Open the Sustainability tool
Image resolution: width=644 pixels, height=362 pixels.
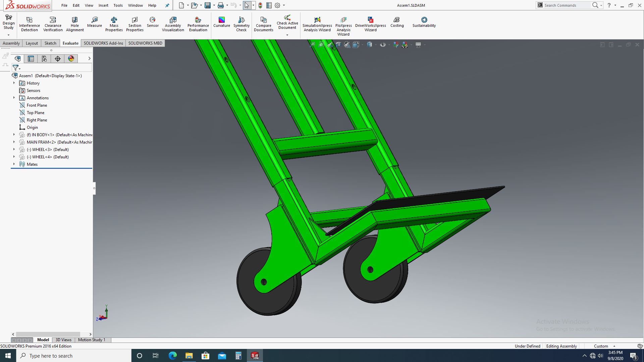(x=424, y=22)
